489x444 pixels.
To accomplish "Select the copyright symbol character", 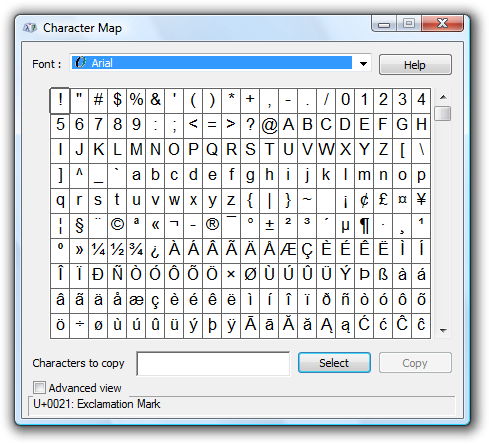I will (117, 225).
